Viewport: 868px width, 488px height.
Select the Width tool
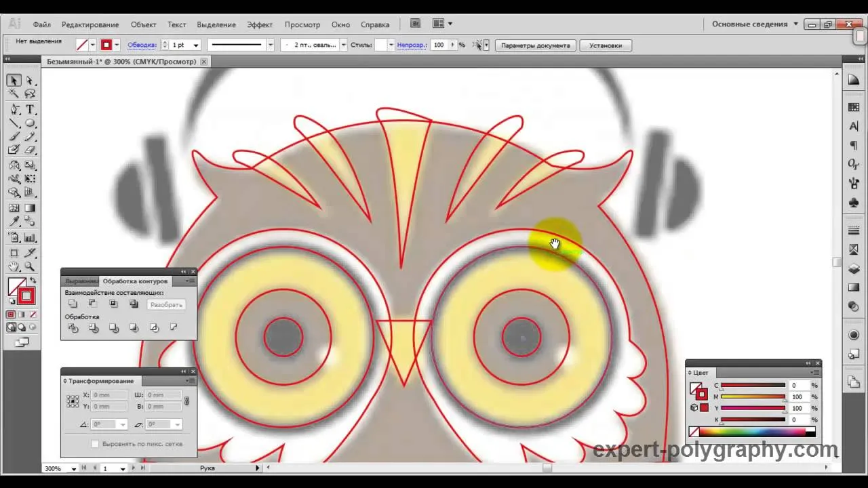pos(14,179)
